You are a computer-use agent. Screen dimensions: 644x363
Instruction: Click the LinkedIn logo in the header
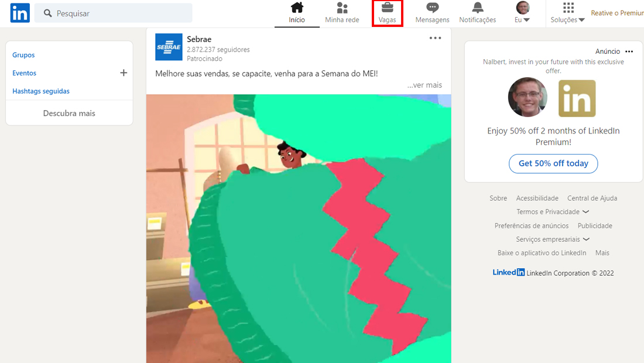[x=20, y=13]
